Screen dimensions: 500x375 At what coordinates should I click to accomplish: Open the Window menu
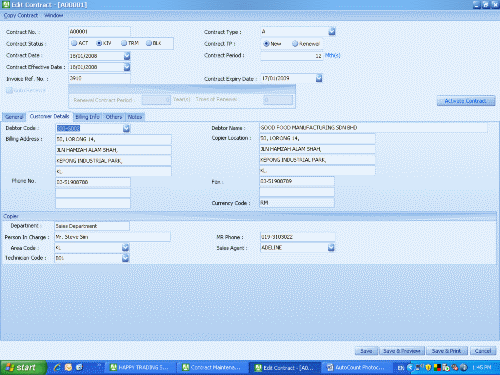tap(53, 15)
